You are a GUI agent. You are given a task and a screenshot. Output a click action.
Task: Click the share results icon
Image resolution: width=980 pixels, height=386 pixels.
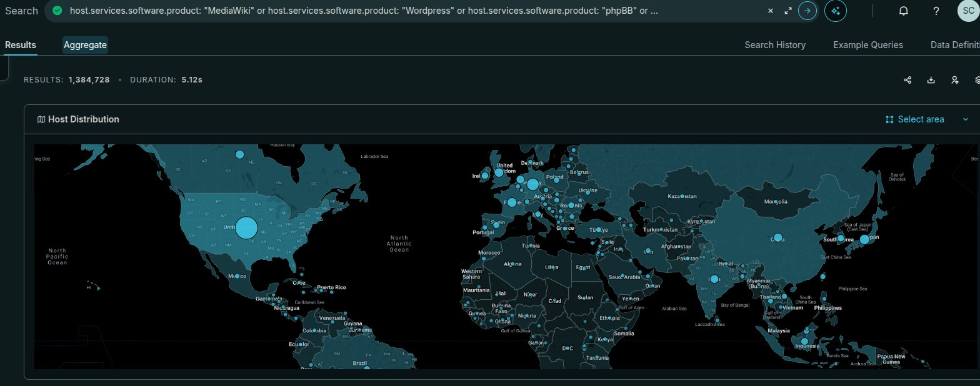point(907,80)
